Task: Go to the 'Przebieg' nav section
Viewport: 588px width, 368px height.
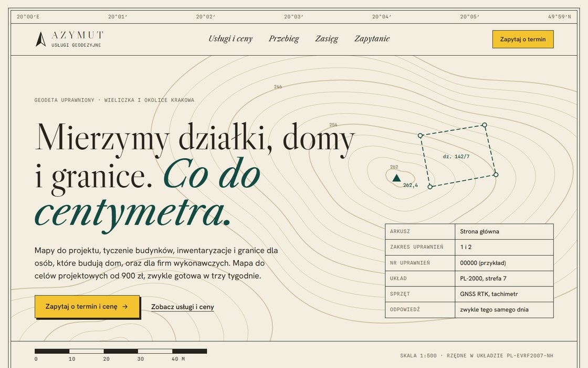Action: click(284, 39)
